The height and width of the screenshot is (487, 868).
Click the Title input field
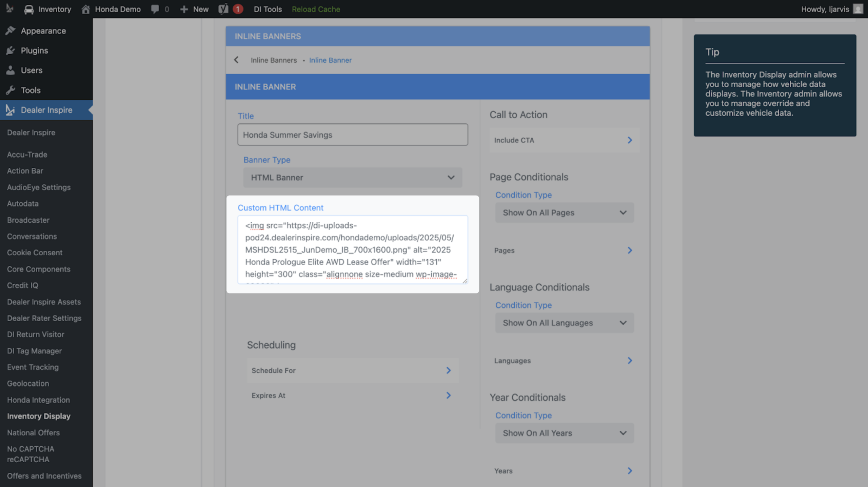(x=353, y=135)
